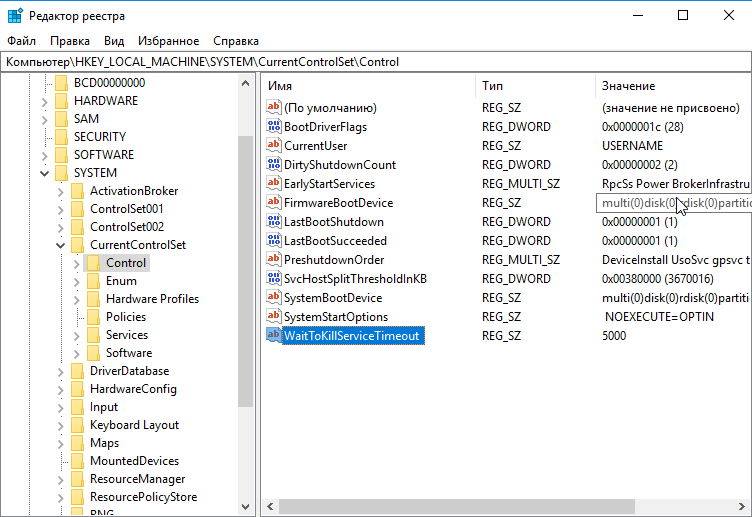Click the tree pane vertical scrollbar thumb

[246, 271]
